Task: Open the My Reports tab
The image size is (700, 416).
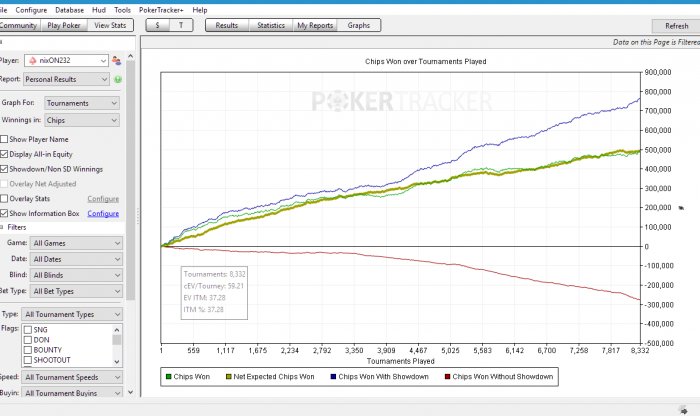Action: pos(315,25)
